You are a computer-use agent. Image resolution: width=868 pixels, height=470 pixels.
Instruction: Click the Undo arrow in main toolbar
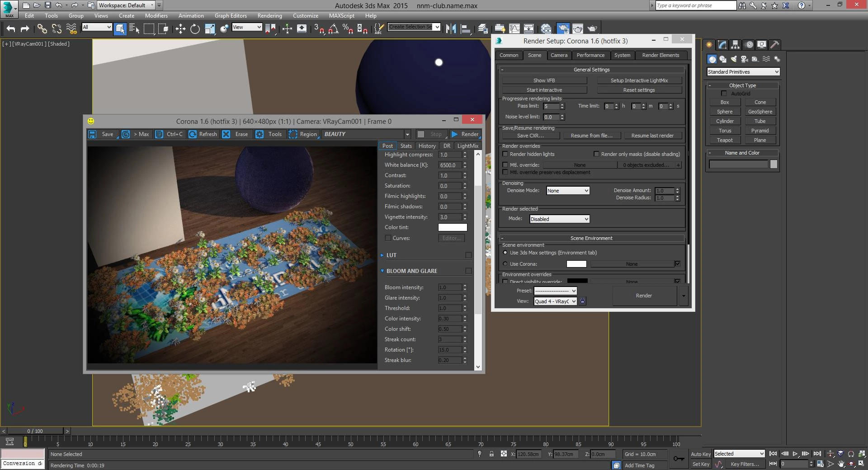pos(11,29)
